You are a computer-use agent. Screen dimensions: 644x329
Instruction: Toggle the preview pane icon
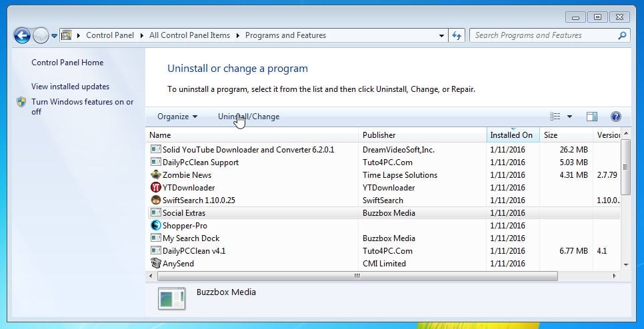coord(591,117)
